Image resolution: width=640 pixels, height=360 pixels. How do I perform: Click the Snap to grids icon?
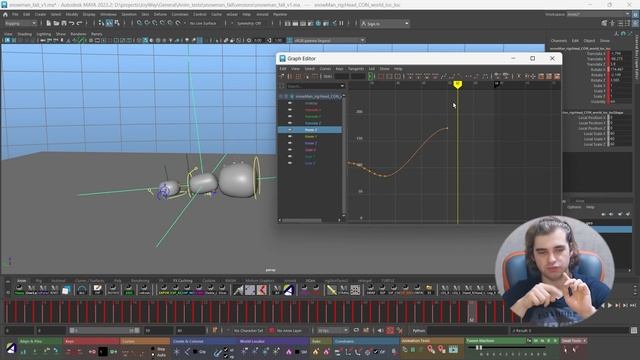(x=140, y=23)
